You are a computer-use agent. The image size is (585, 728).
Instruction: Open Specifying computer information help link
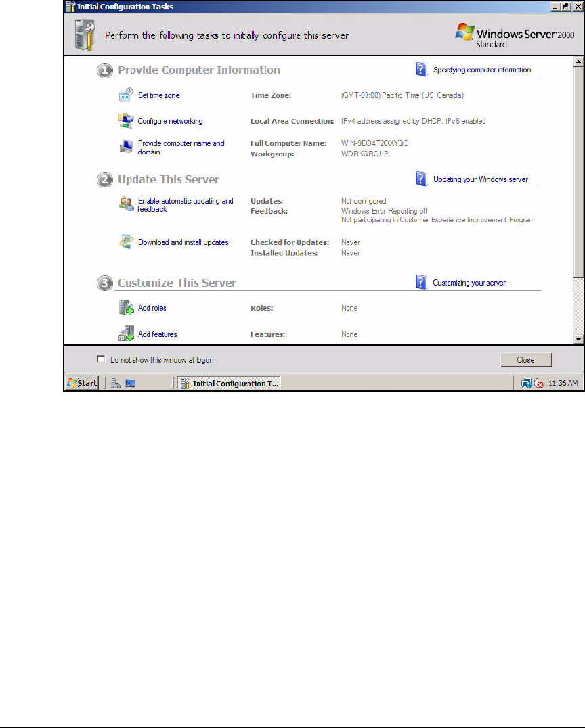point(482,70)
